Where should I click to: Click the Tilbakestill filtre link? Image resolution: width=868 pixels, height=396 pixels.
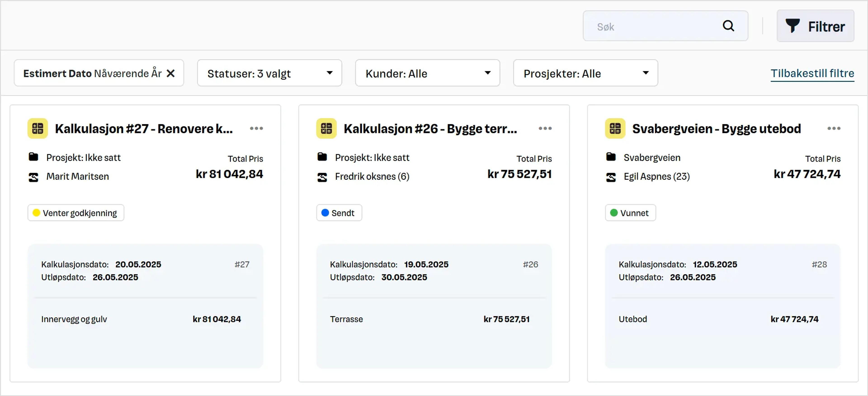coord(812,73)
